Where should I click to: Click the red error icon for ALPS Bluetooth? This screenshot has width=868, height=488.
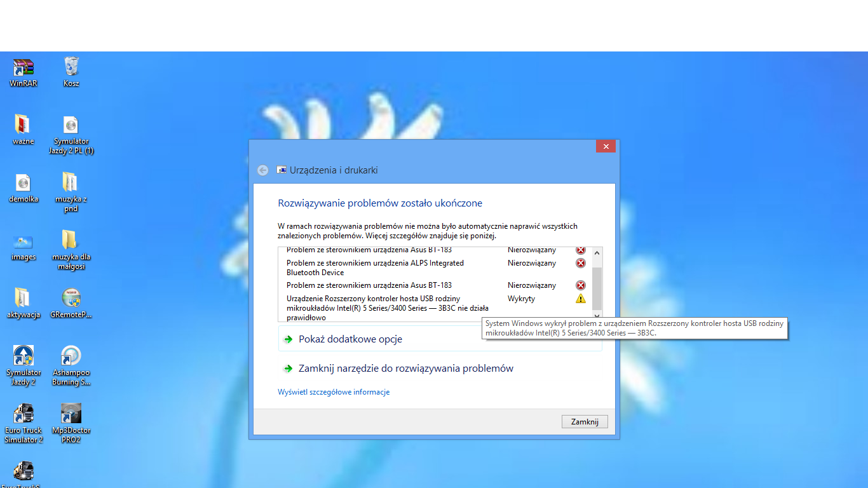(x=581, y=263)
